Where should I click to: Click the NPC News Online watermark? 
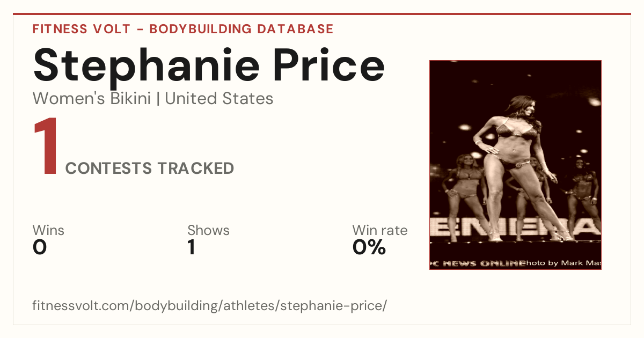coord(477,263)
